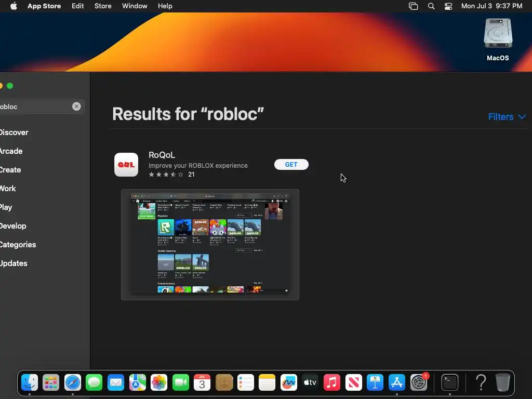Click the "Results for robloc" heading
The image size is (532, 399).
(x=188, y=114)
